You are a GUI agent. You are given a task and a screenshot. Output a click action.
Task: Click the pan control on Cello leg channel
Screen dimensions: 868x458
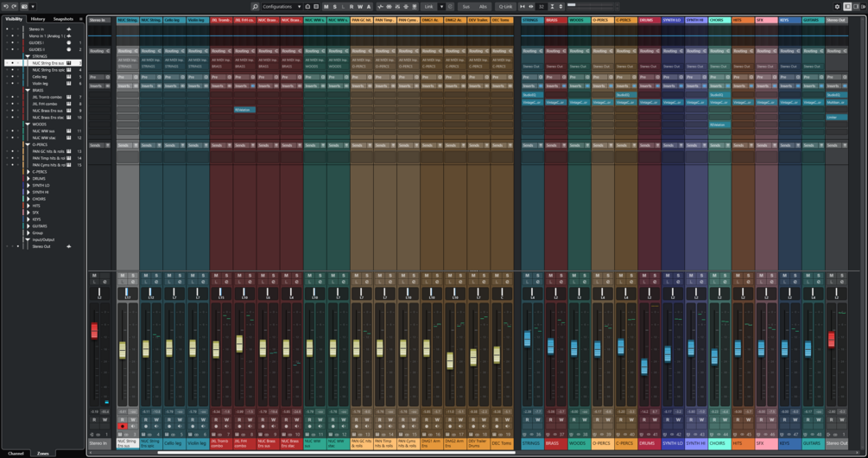[174, 294]
